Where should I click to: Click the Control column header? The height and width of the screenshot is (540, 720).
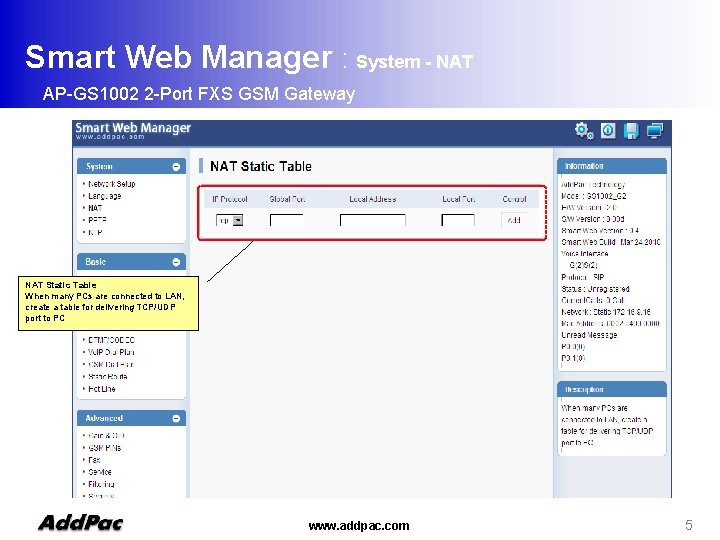tap(514, 199)
